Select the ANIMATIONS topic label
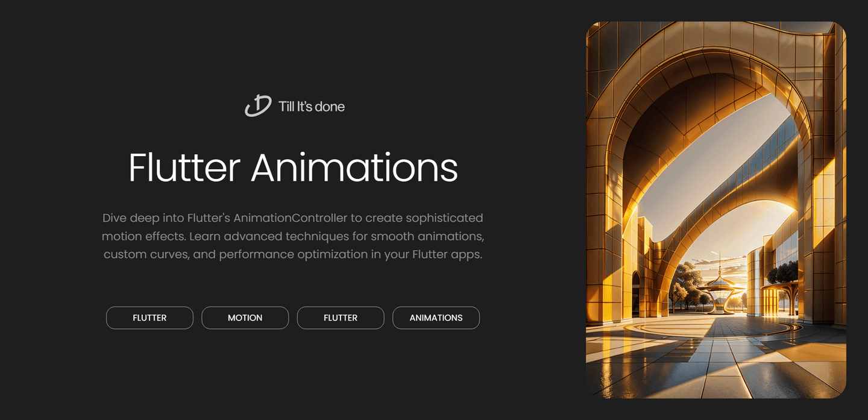 click(436, 318)
